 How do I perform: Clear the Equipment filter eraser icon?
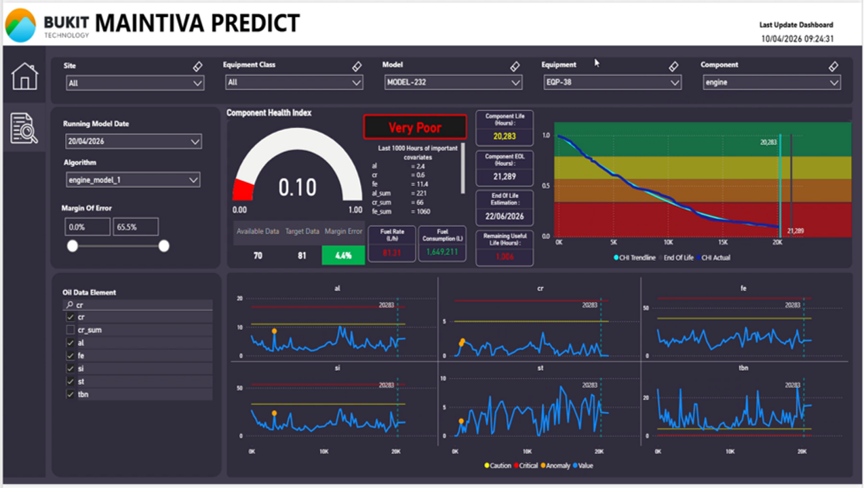[x=674, y=66]
